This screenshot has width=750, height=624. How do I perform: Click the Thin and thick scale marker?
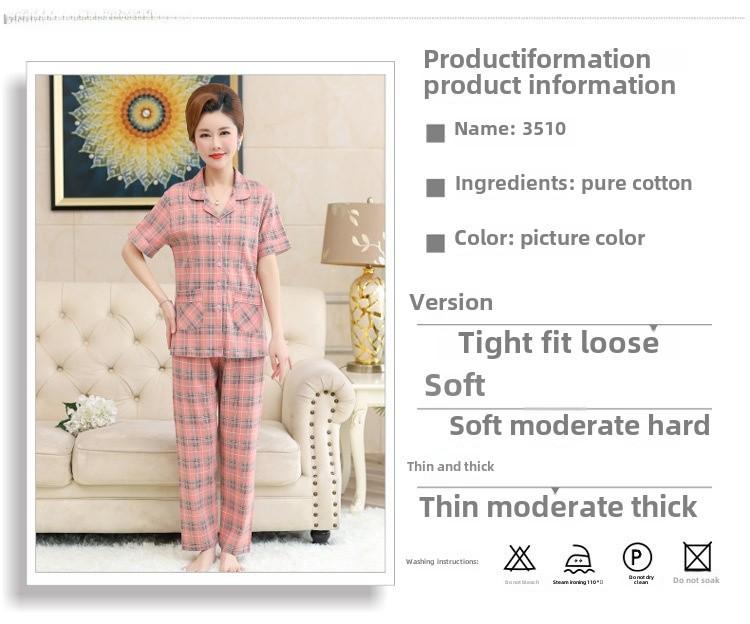click(x=555, y=491)
